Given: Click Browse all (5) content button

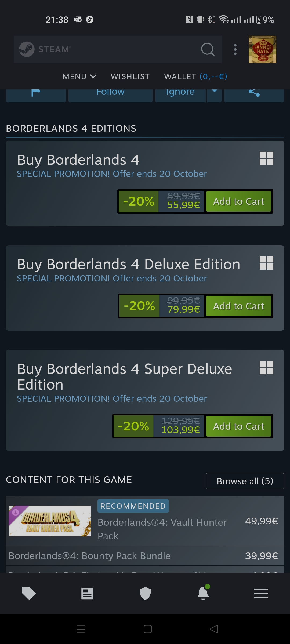Looking at the screenshot, I should pyautogui.click(x=245, y=481).
